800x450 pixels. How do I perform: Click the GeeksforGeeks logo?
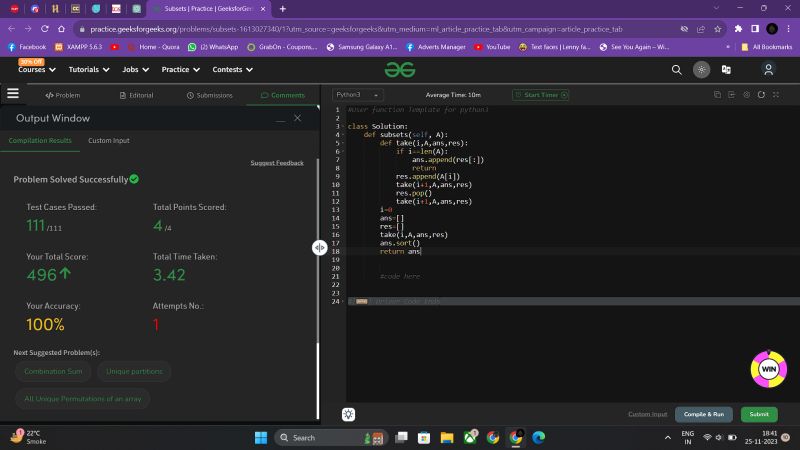click(399, 70)
